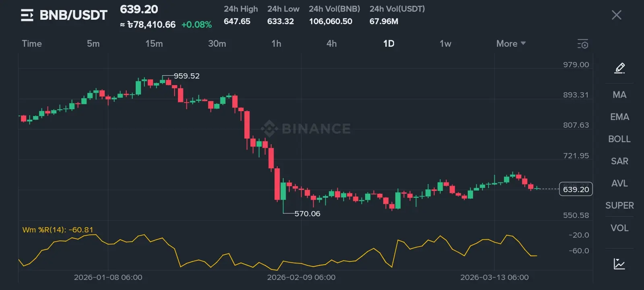Click the 550.58 price axis label
Viewport: 644px width, 290px height.
(x=576, y=215)
